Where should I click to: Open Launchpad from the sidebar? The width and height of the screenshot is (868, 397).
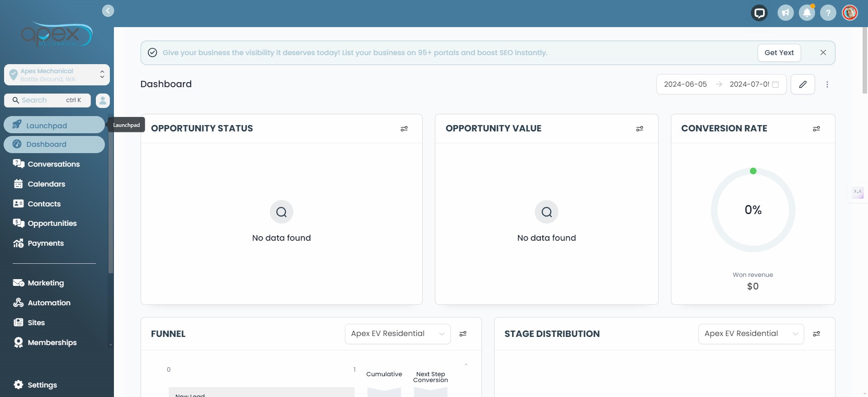(54, 125)
